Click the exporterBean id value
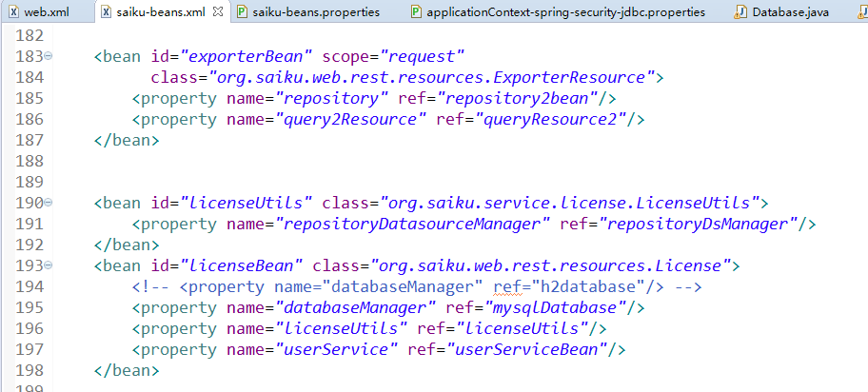 (246, 56)
